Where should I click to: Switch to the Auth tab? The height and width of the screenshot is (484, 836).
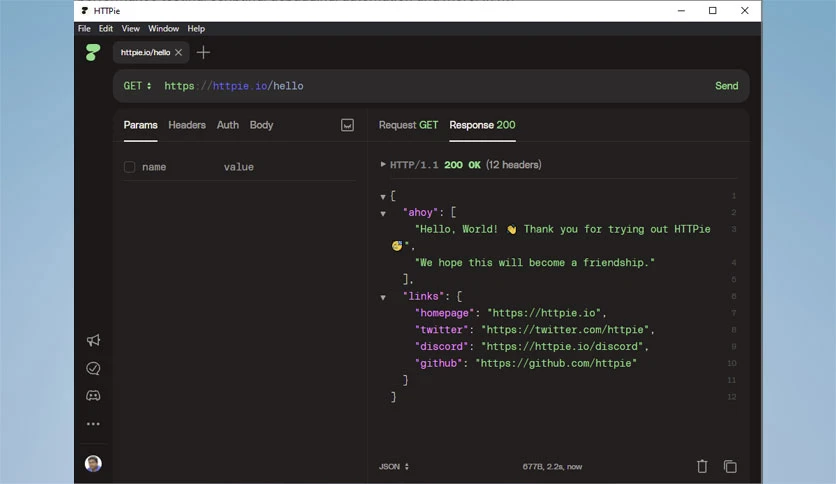228,125
